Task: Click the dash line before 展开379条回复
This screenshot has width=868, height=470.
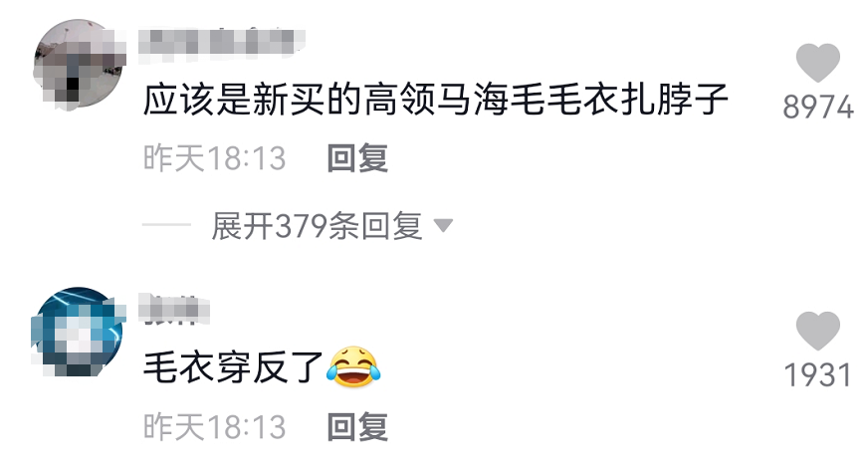Action: coord(166,225)
